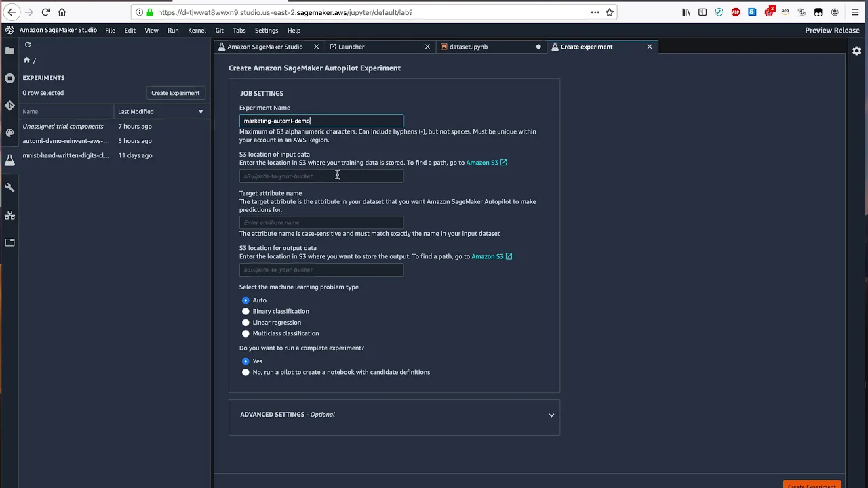This screenshot has width=868, height=488.
Task: Close the Launcher tab
Action: pyautogui.click(x=427, y=47)
